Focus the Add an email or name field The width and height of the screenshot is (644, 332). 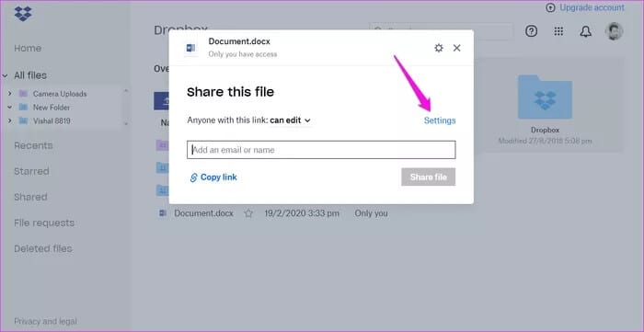point(321,150)
